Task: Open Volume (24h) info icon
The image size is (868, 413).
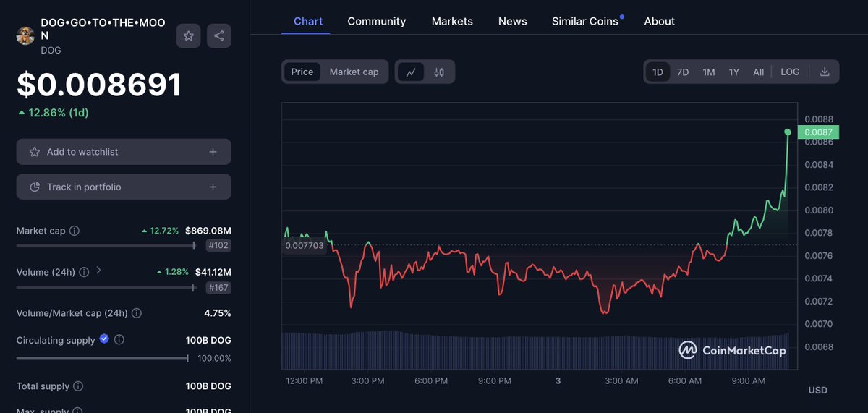Action: point(84,272)
